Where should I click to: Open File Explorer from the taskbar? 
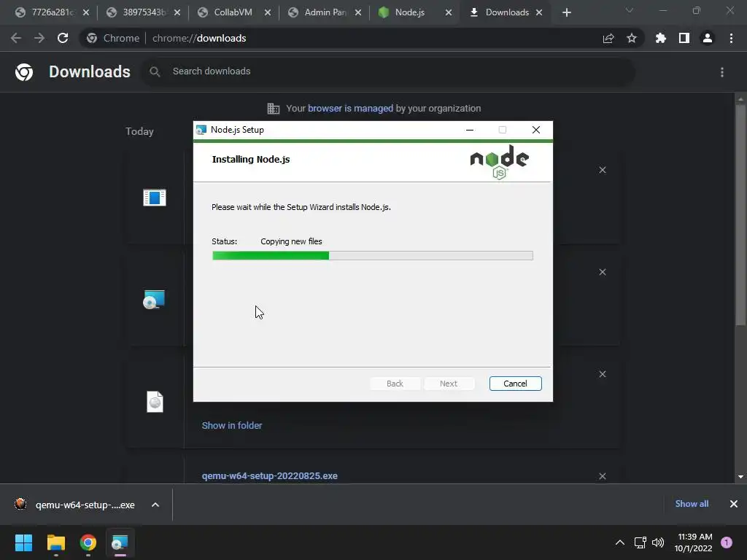(55, 542)
